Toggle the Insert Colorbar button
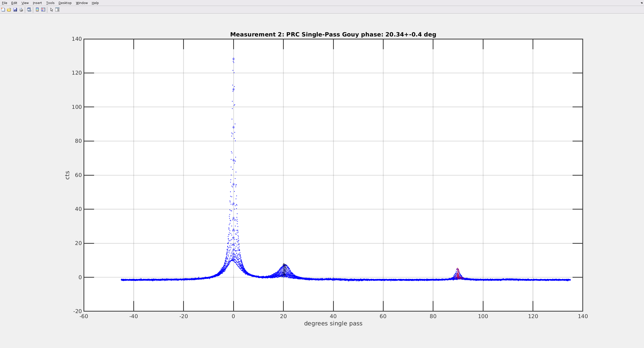 37,10
